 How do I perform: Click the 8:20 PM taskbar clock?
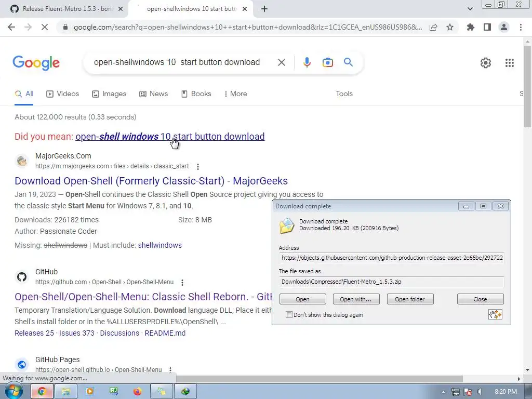[506, 392]
